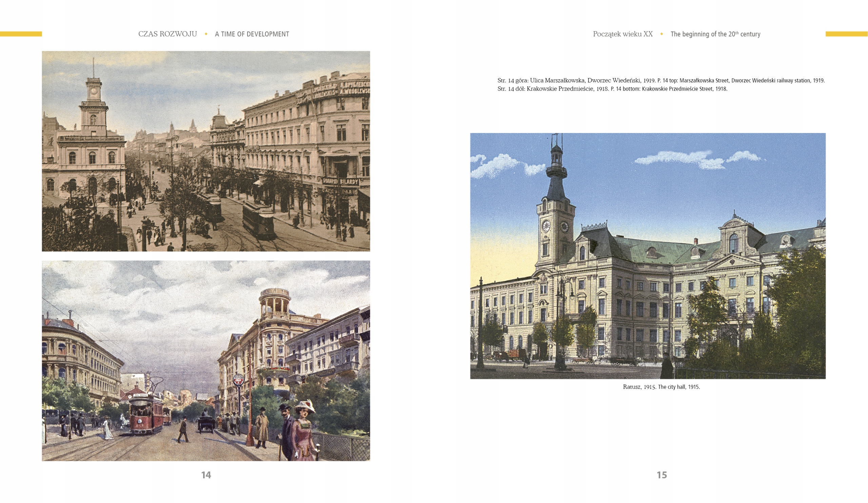
Task: Click the city hall Ratusz postcard image
Action: (x=648, y=256)
